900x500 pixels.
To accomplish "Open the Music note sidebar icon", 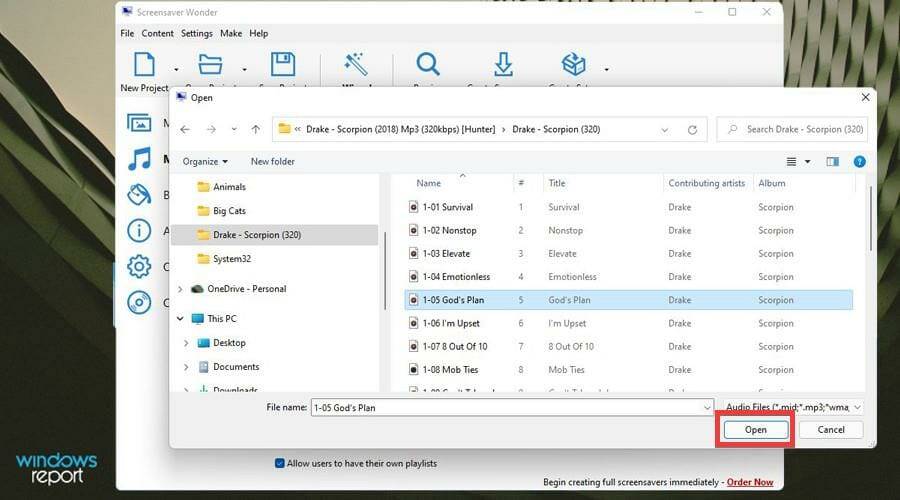I will 139,159.
